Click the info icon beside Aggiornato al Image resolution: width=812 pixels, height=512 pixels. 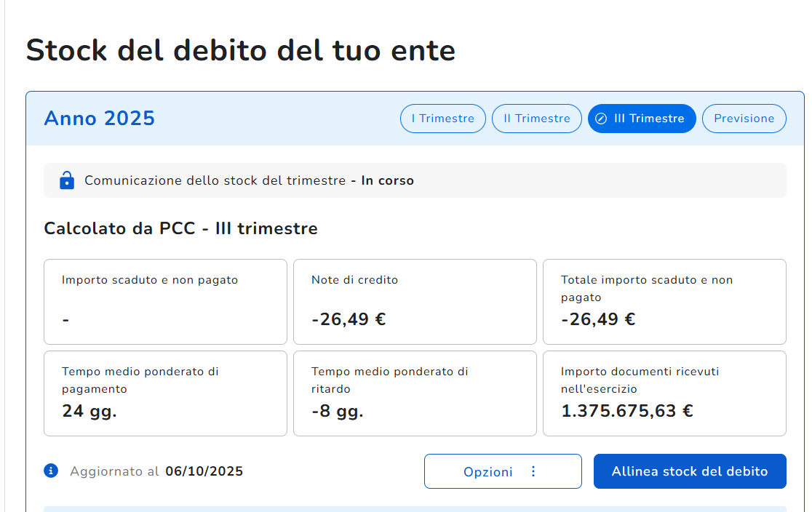tap(51, 471)
